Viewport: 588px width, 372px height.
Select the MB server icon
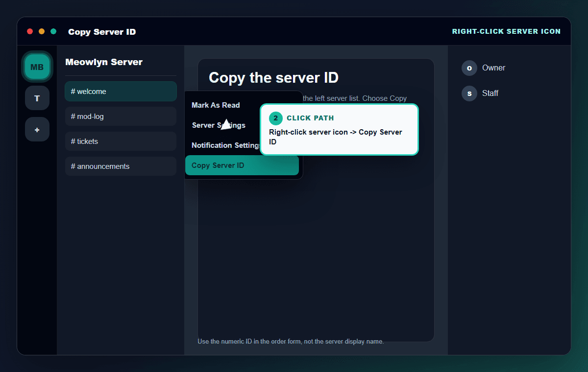pyautogui.click(x=37, y=67)
